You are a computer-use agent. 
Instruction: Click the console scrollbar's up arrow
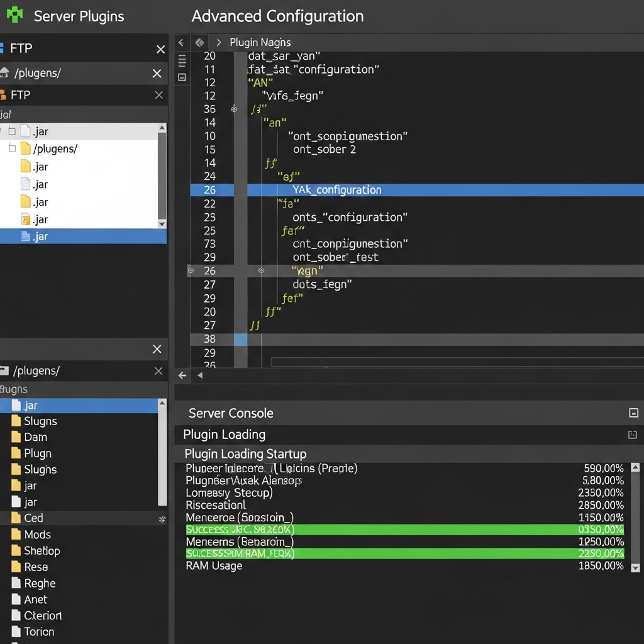coord(635,467)
